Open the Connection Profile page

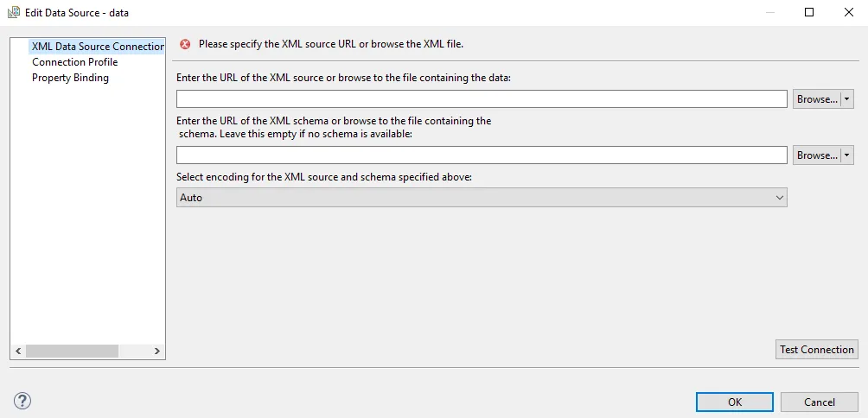74,62
